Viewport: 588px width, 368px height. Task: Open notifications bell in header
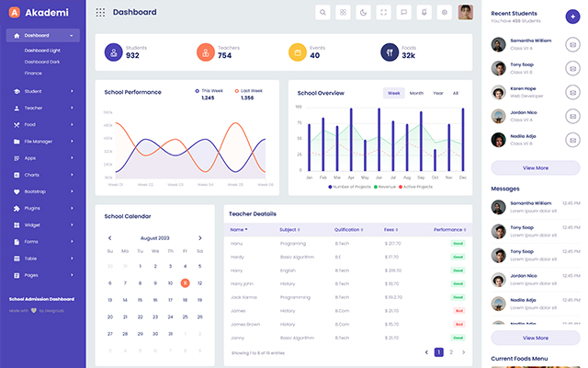pos(424,13)
